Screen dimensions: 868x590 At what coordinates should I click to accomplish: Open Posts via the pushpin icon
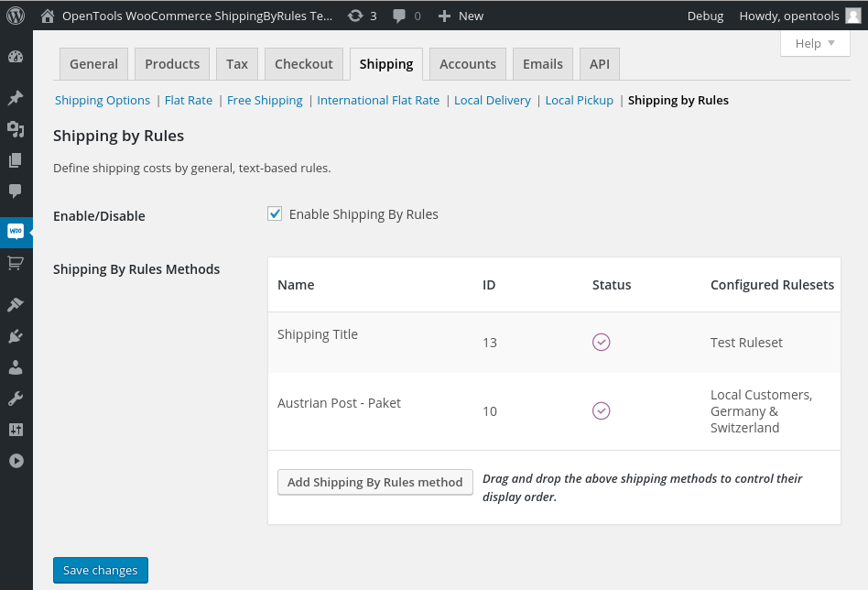point(16,98)
